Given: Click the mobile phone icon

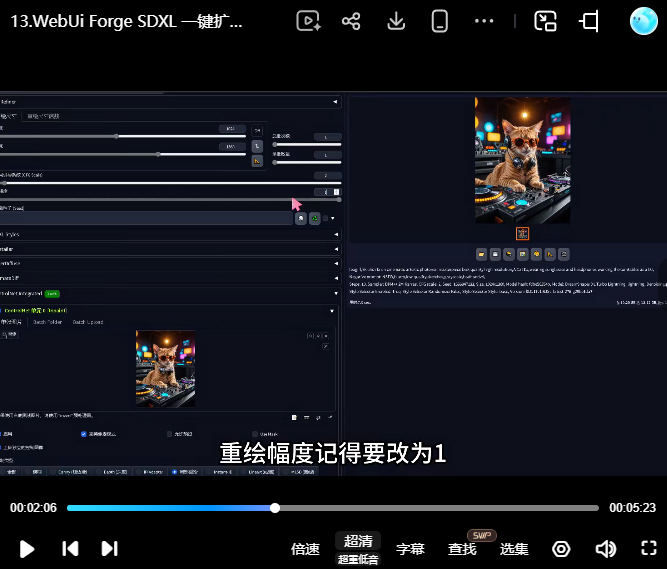Looking at the screenshot, I should [x=439, y=21].
